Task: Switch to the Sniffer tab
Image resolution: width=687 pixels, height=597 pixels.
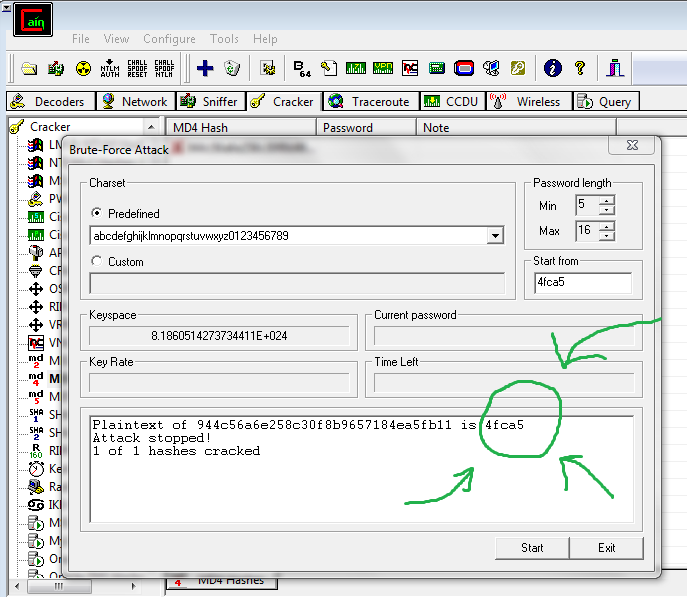Action: pyautogui.click(x=211, y=102)
